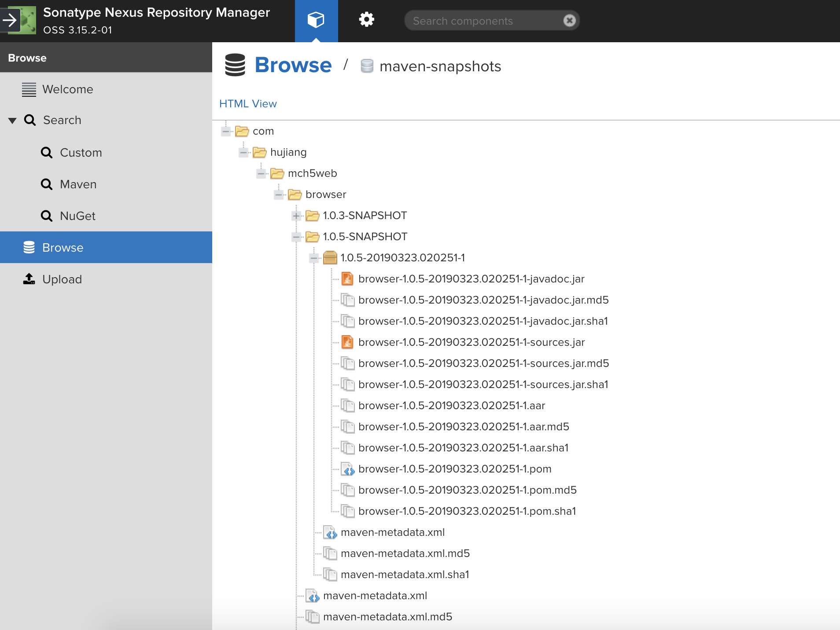Open the HTML View link
840x630 pixels.
point(248,104)
